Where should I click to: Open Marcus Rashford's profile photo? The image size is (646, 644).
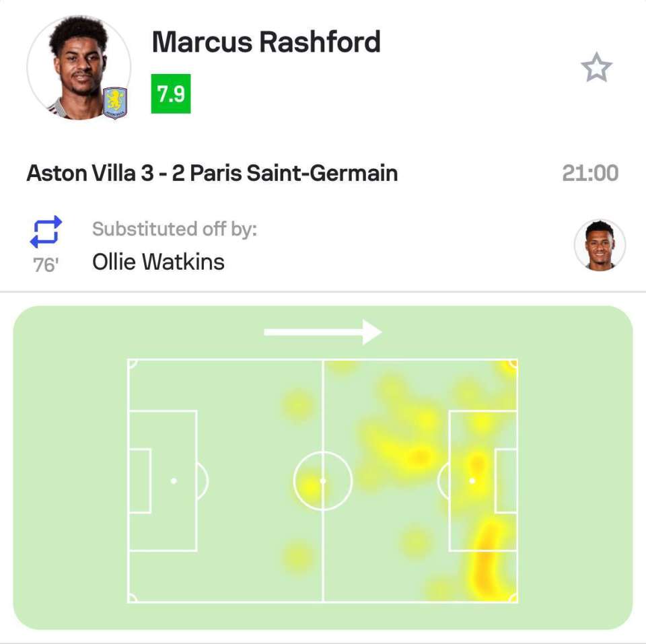79,67
